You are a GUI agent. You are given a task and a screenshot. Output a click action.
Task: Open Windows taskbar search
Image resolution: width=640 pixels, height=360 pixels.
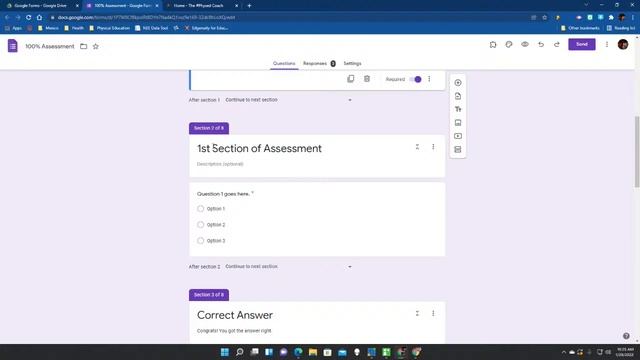(x=240, y=352)
